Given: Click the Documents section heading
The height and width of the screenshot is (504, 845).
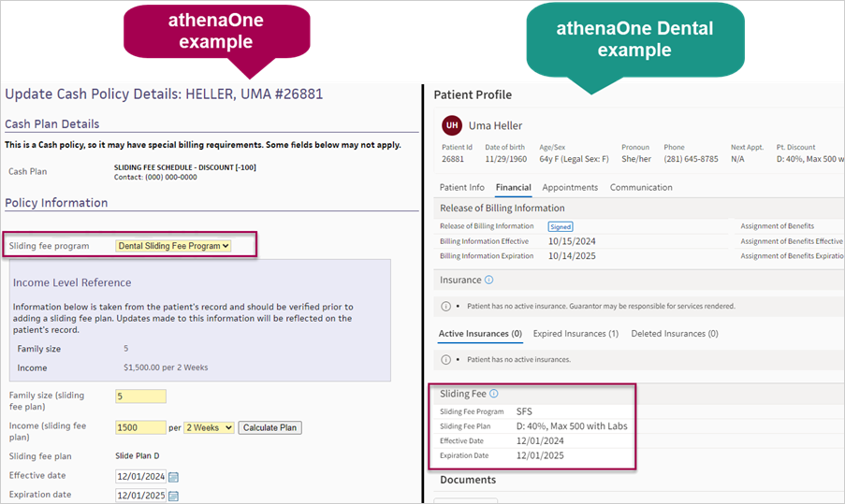Looking at the screenshot, I should (468, 480).
